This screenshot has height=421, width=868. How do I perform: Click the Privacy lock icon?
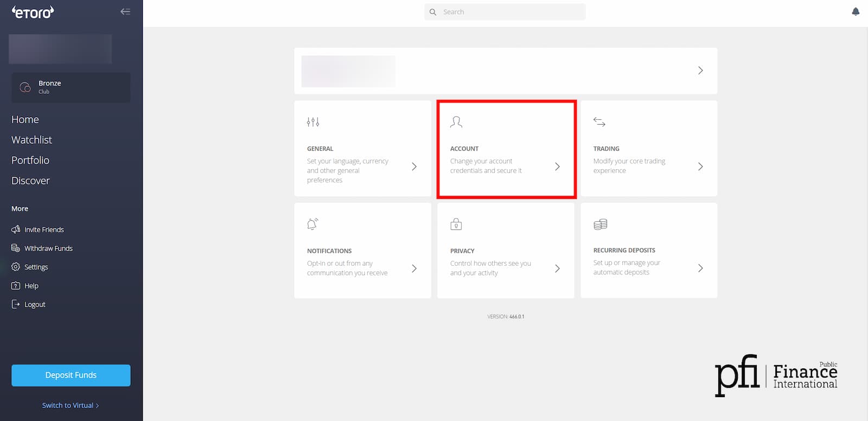[456, 224]
